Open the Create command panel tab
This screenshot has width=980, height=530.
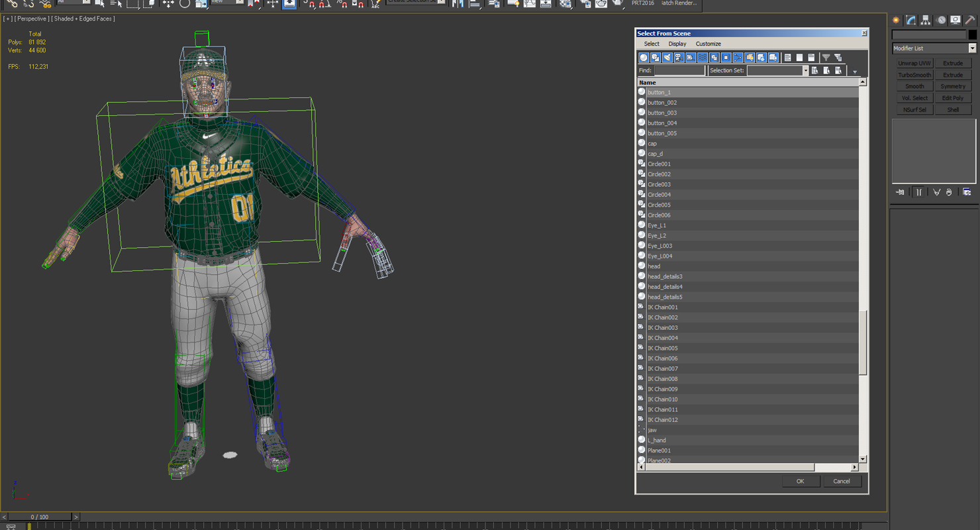[x=897, y=21]
